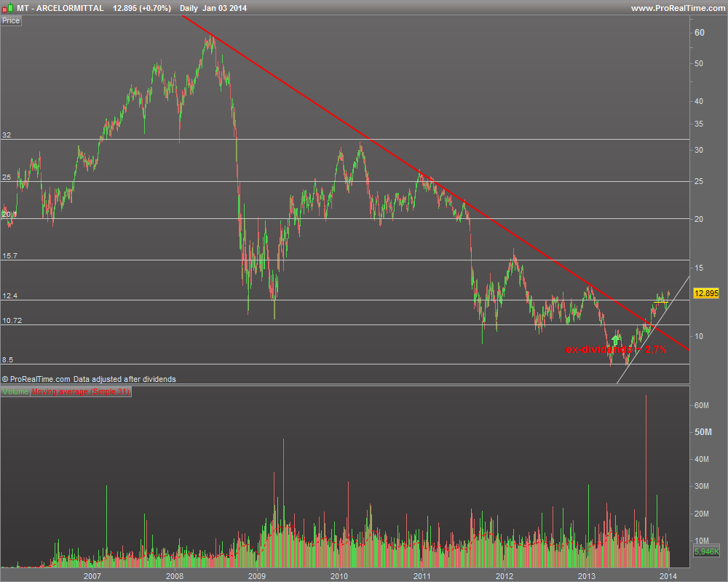Click the 40M value on volume scale
Viewport: 728px width, 582px height.
tap(702, 460)
